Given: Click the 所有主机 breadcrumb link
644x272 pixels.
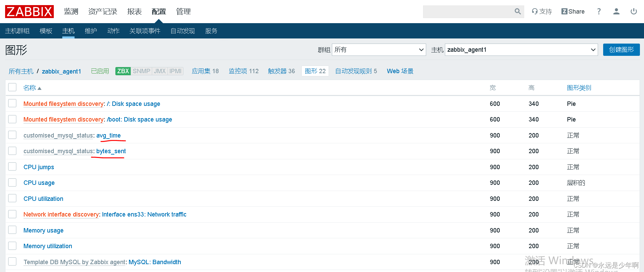Looking at the screenshot, I should click(21, 71).
